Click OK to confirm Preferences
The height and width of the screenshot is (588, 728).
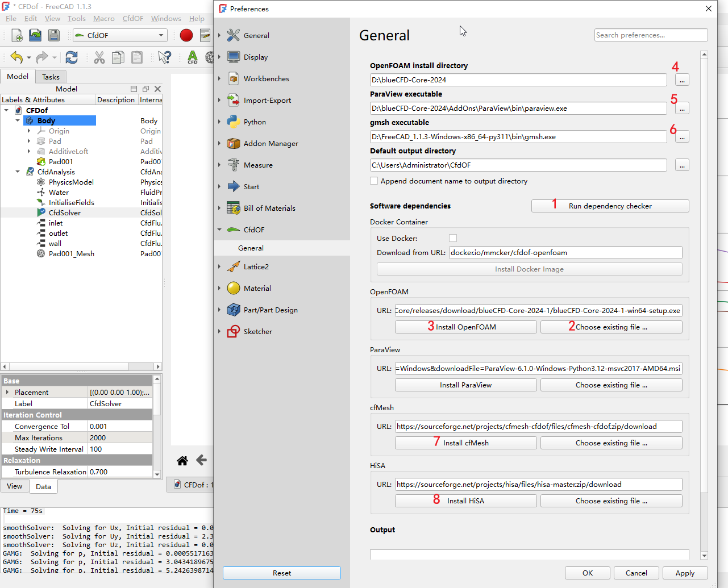pyautogui.click(x=588, y=573)
